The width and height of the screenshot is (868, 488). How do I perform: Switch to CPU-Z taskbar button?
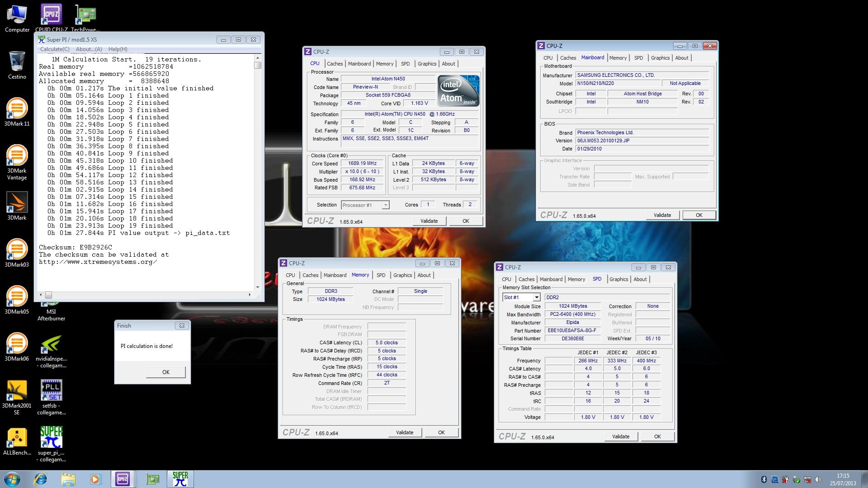123,479
